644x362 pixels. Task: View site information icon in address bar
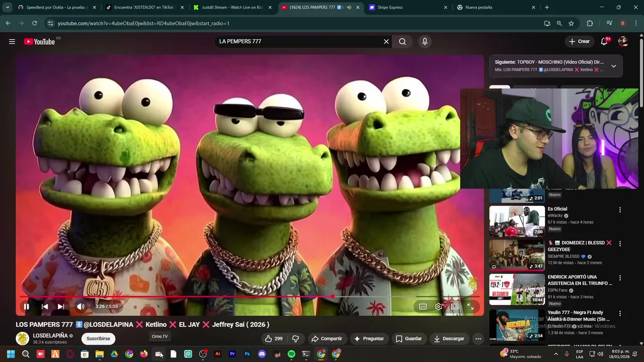pos(50,23)
